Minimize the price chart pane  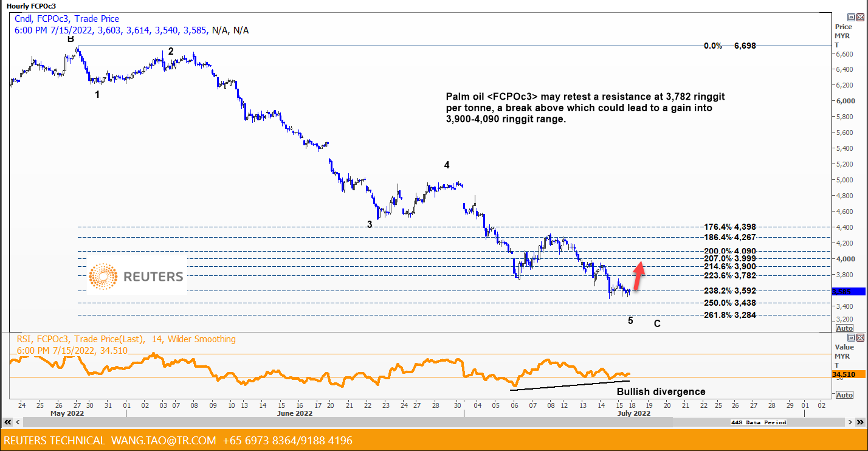coord(852,17)
